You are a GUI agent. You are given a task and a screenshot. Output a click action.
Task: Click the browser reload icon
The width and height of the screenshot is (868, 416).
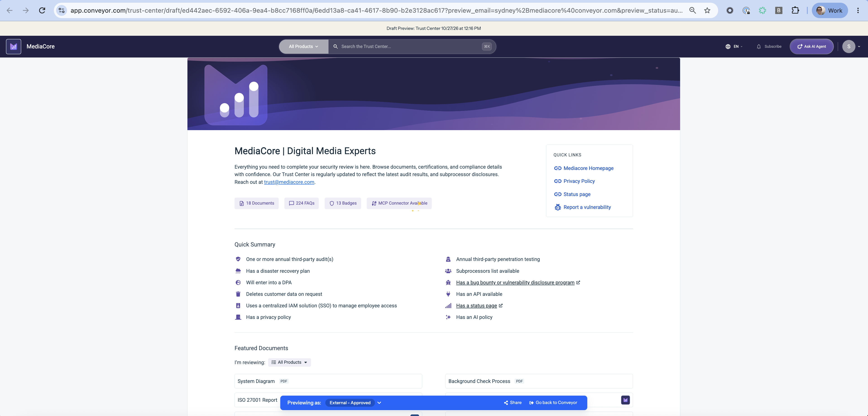pos(42,10)
